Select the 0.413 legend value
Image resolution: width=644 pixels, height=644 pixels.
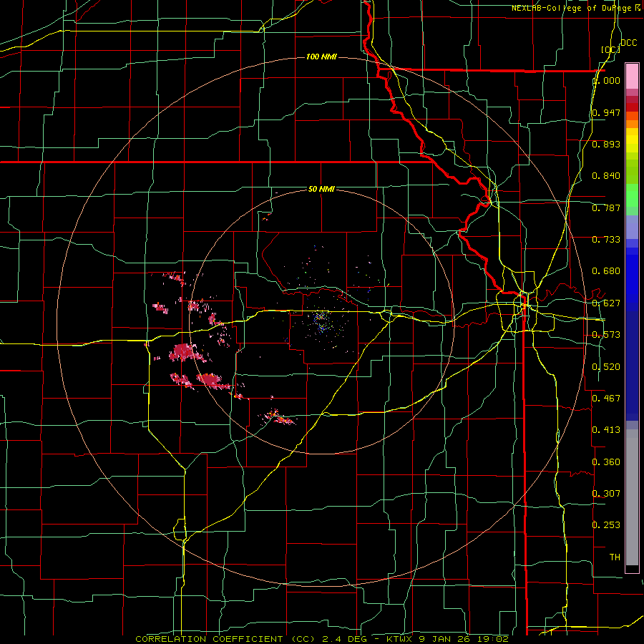[606, 430]
